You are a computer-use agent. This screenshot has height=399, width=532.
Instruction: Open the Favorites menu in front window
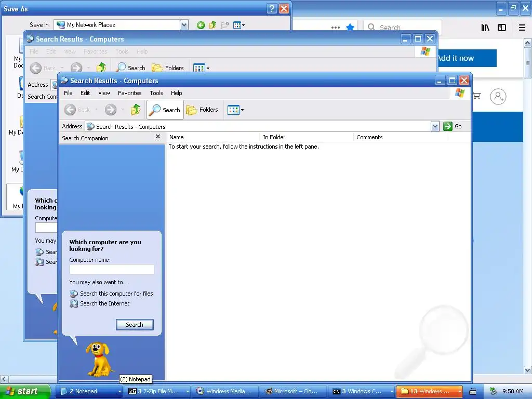click(129, 93)
